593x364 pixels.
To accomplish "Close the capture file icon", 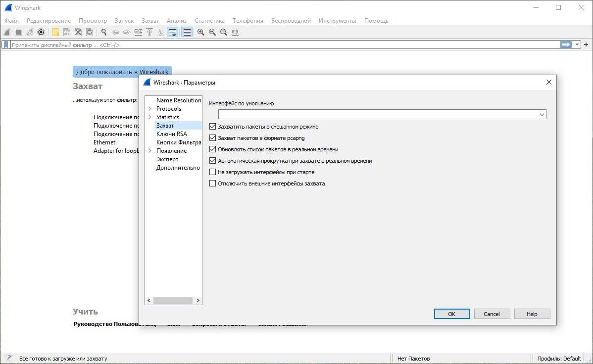I will pos(78,32).
